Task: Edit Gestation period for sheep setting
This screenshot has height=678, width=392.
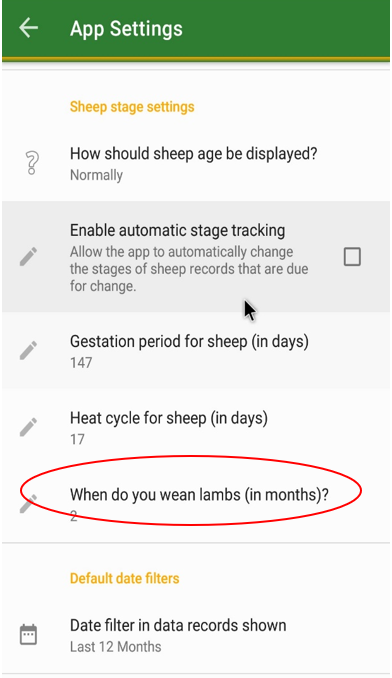Action: click(196, 350)
